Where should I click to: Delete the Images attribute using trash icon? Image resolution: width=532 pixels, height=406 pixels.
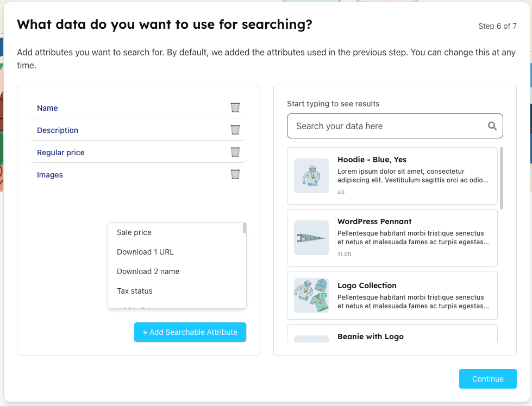point(235,174)
